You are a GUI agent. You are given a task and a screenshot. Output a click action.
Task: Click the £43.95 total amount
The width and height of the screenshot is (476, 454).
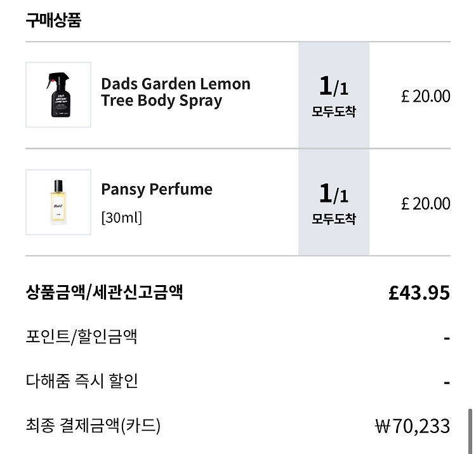coord(420,293)
